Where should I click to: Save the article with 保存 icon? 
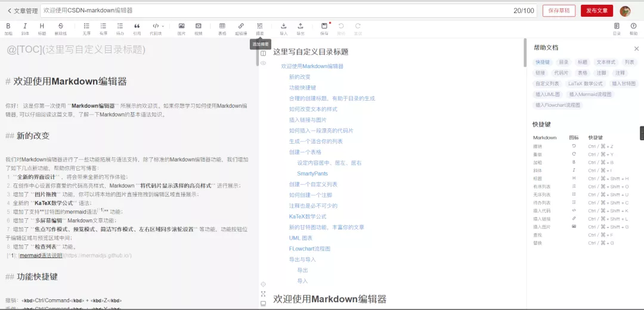click(324, 29)
